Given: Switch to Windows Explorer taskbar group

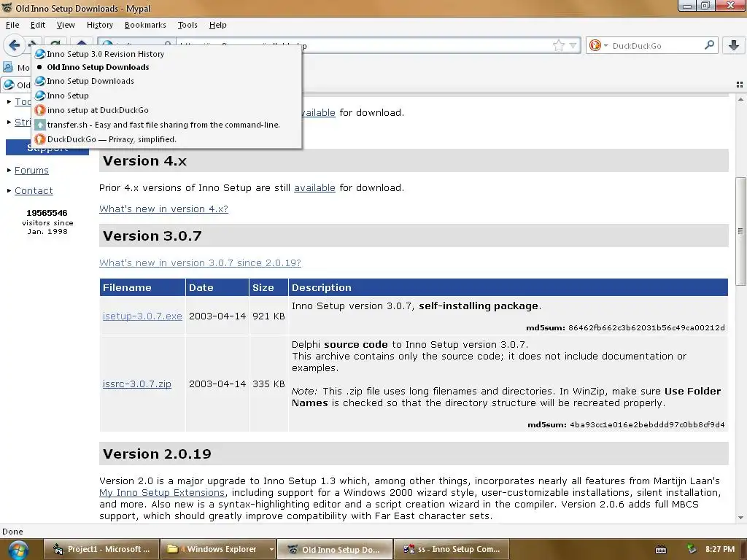Looking at the screenshot, I should 214,549.
